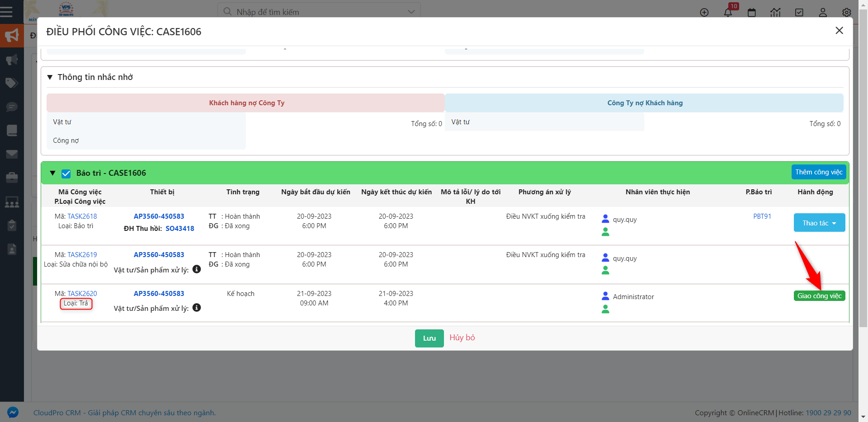Collapse the Bảo trì - CASE1606 section
The width and height of the screenshot is (868, 422).
coord(52,173)
